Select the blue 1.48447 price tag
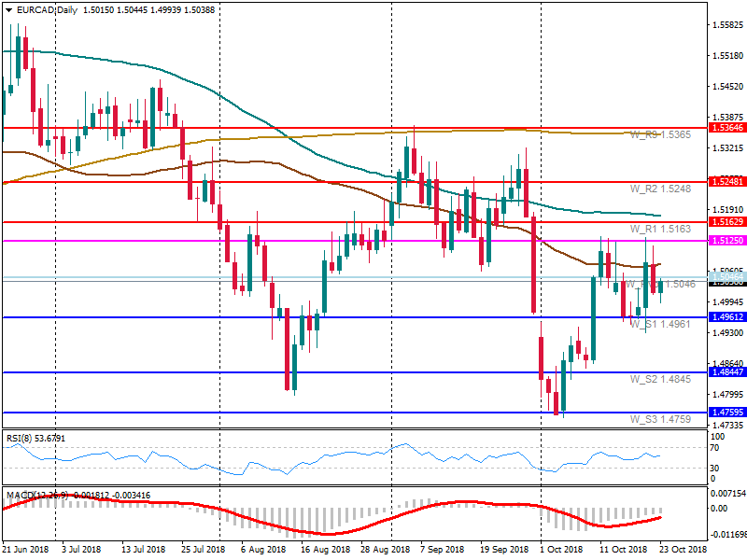This screenshot has height=560, width=747. [726, 372]
